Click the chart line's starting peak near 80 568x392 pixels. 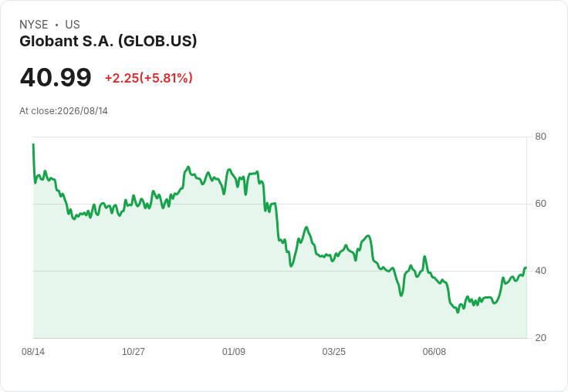click(x=33, y=144)
